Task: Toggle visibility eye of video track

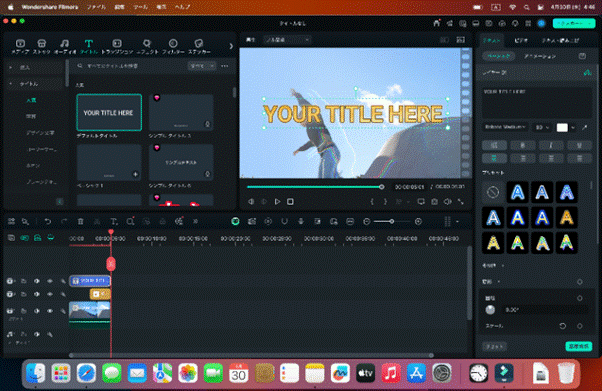Action: coord(50,311)
